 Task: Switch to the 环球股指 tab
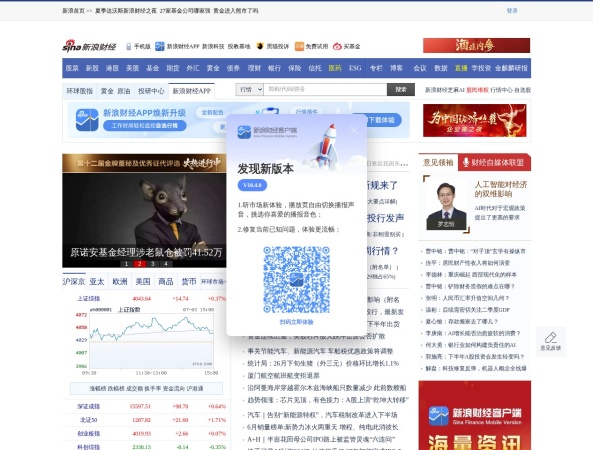(80, 91)
